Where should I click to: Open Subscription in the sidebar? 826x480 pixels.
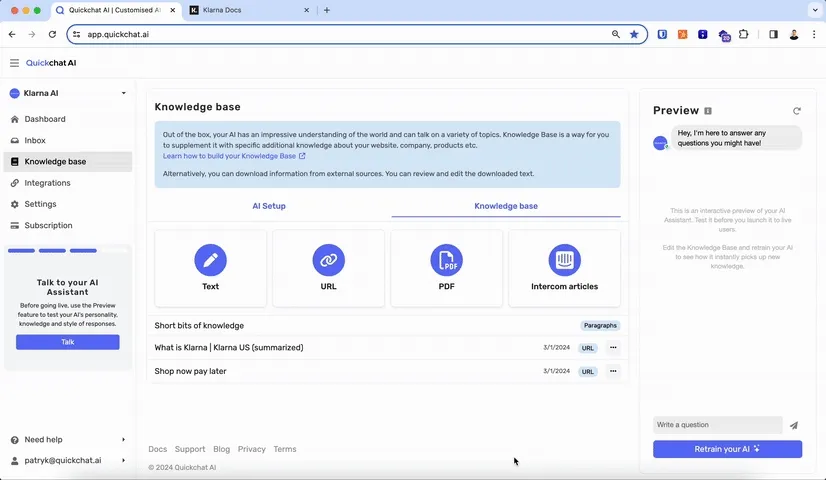click(x=67, y=226)
